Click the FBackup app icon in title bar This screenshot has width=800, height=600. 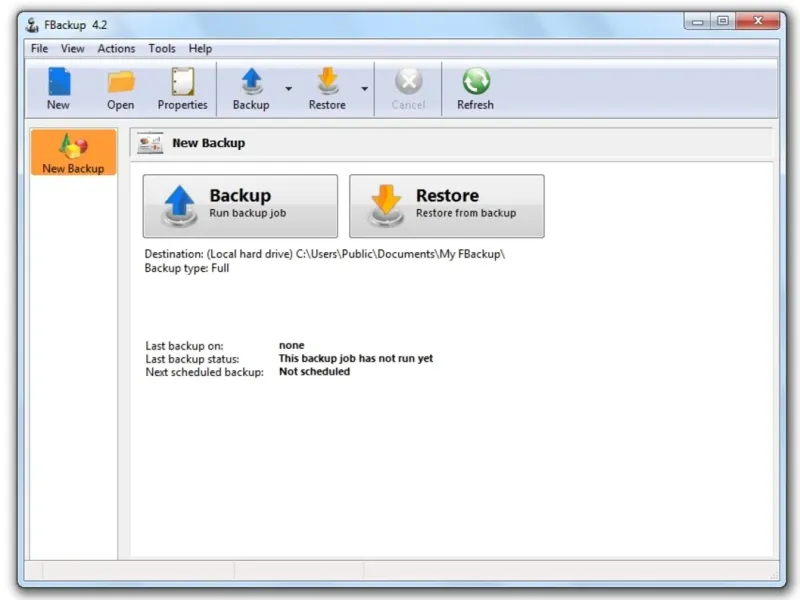pyautogui.click(x=32, y=24)
